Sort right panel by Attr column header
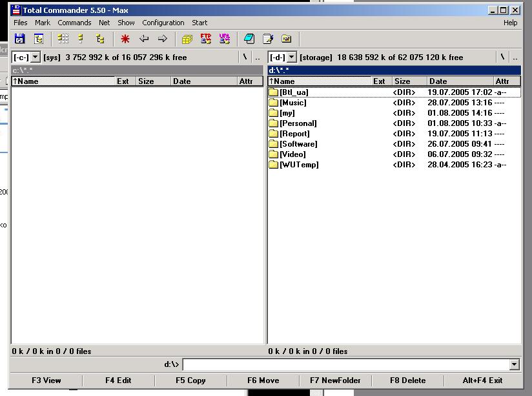 click(507, 81)
